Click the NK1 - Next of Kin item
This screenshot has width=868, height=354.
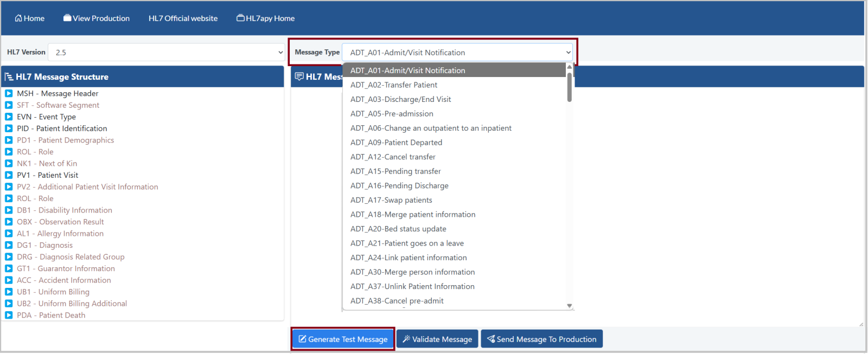pyautogui.click(x=47, y=164)
